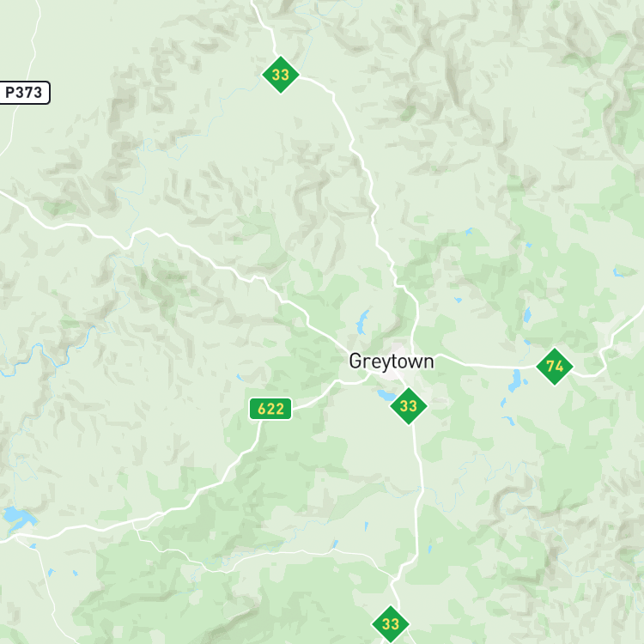Select the small pond west of Greytown

coord(240,377)
